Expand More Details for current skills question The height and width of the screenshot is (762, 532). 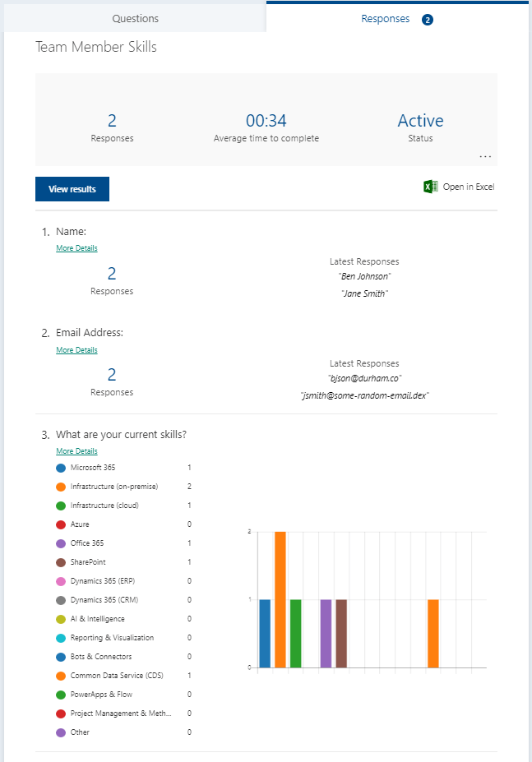point(76,451)
